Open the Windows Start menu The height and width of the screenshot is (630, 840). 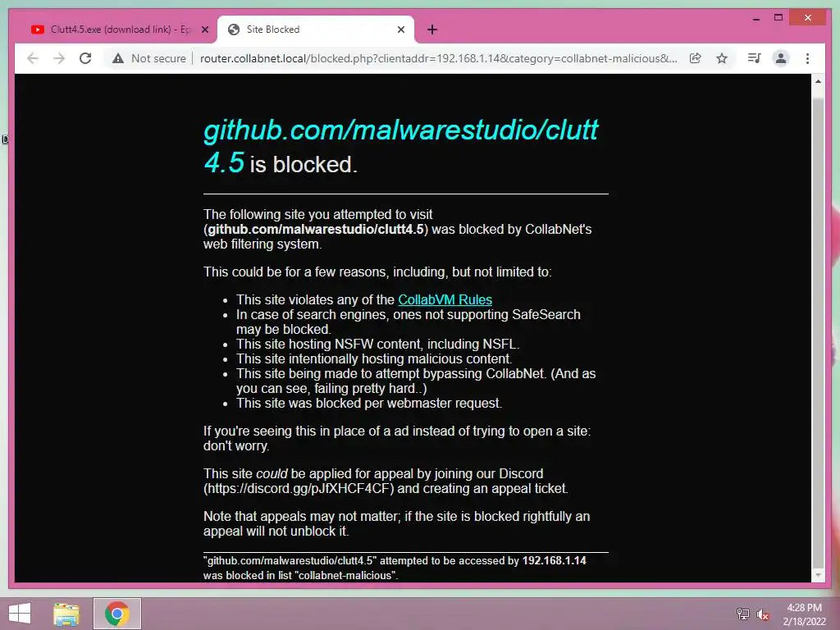coord(20,614)
